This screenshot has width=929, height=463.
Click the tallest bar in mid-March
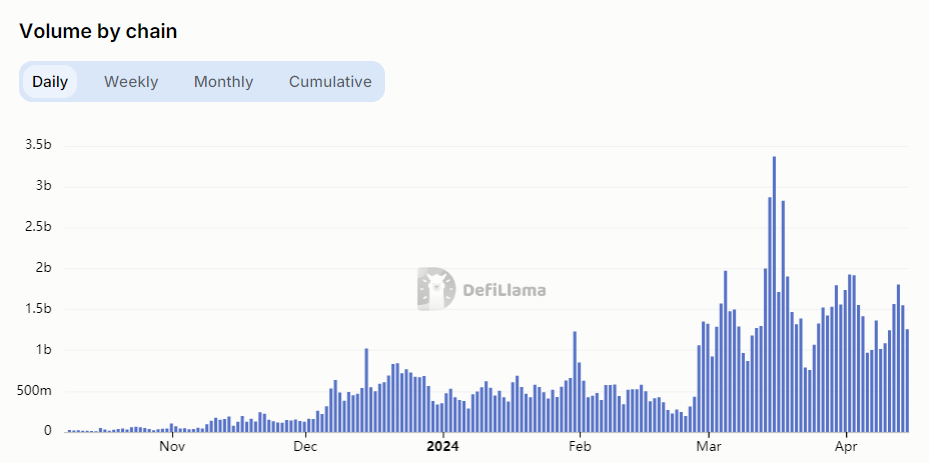click(774, 300)
